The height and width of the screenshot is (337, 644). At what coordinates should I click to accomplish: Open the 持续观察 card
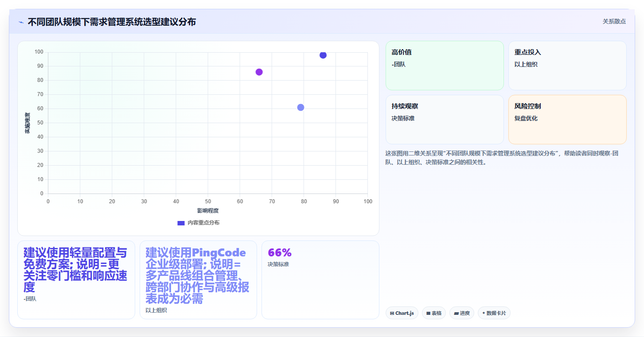[x=445, y=120]
